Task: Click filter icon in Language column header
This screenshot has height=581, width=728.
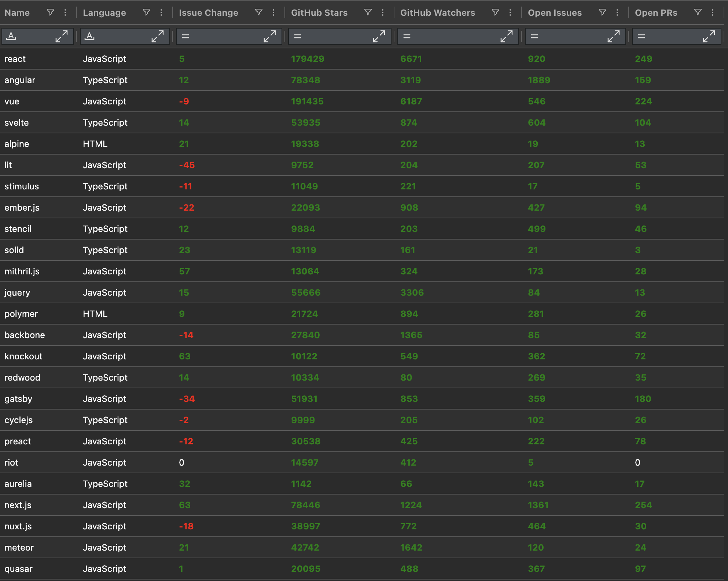Action: tap(147, 12)
